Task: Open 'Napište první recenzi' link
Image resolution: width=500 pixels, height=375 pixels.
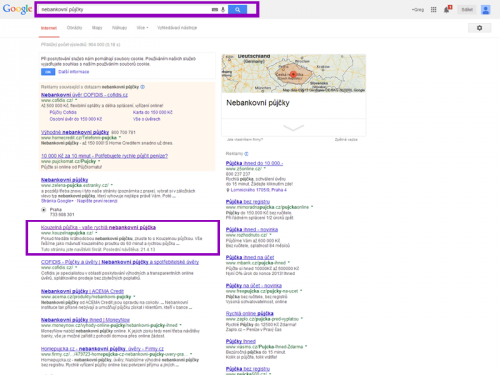Action: click(97, 201)
